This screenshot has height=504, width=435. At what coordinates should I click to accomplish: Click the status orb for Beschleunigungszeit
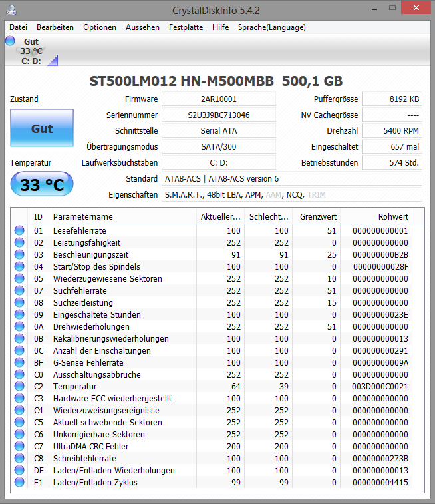pos(19,254)
